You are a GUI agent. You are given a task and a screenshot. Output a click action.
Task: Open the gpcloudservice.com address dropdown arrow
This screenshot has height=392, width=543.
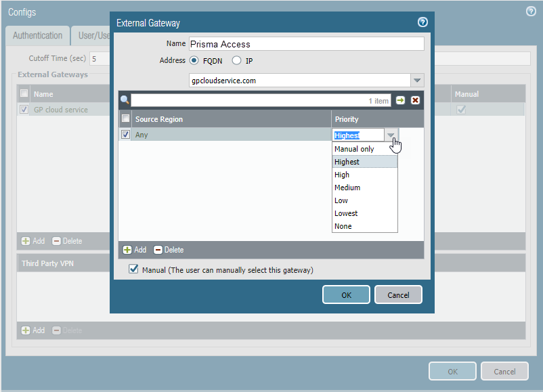[417, 81]
